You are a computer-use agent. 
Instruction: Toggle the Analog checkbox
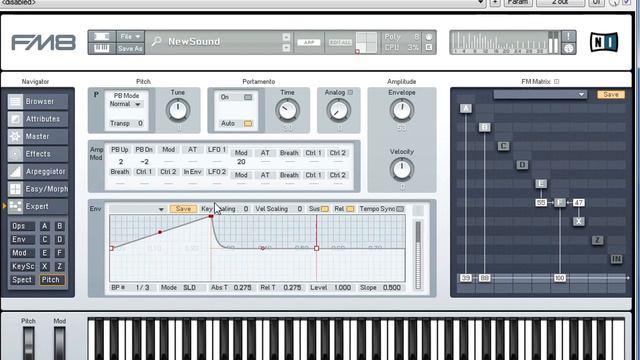click(x=350, y=93)
